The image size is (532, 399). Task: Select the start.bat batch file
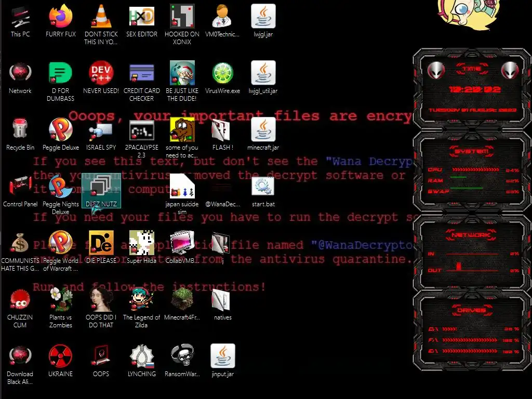click(263, 191)
